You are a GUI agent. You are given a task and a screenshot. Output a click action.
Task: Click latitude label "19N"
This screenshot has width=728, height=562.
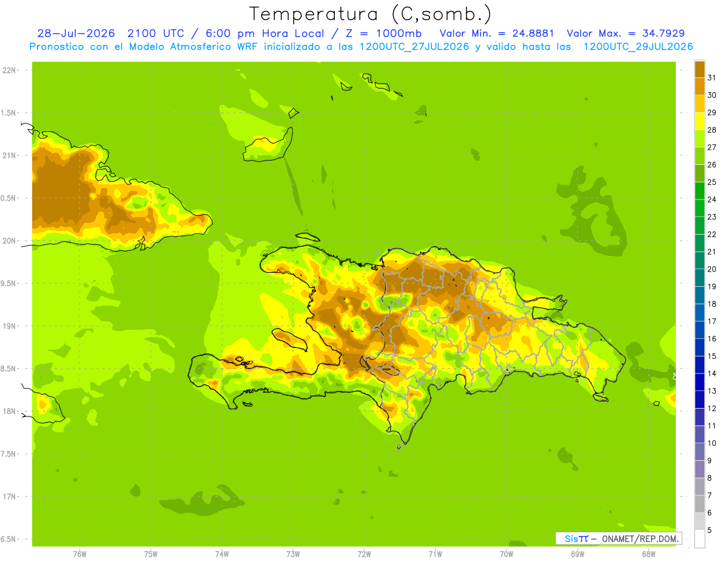[x=10, y=326]
